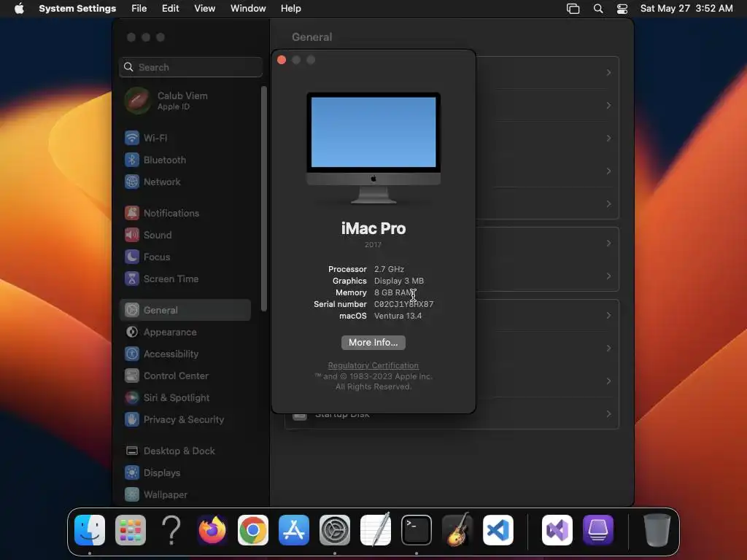747x560 pixels.
Task: Select the Focus moon icon
Action: 132,257
